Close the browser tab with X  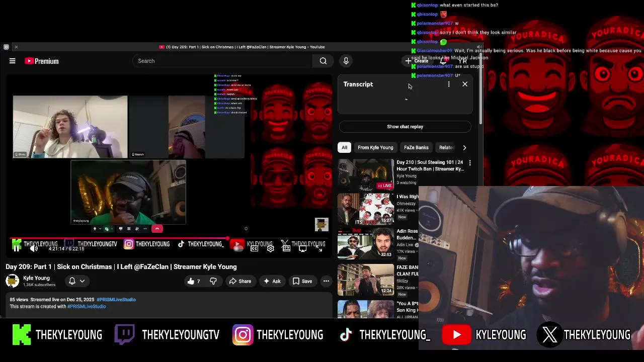[x=16, y=47]
